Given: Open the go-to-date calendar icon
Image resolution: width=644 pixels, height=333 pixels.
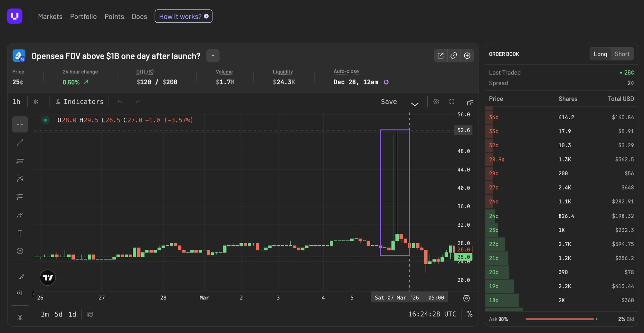Looking at the screenshot, I should point(90,314).
